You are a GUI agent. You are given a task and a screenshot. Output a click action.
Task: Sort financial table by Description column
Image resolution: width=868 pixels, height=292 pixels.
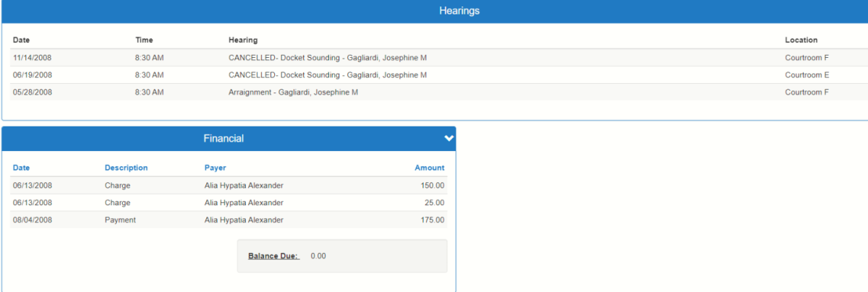click(126, 168)
